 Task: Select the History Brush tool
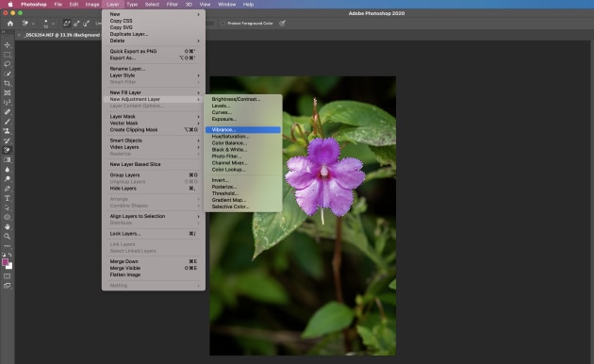click(x=8, y=141)
